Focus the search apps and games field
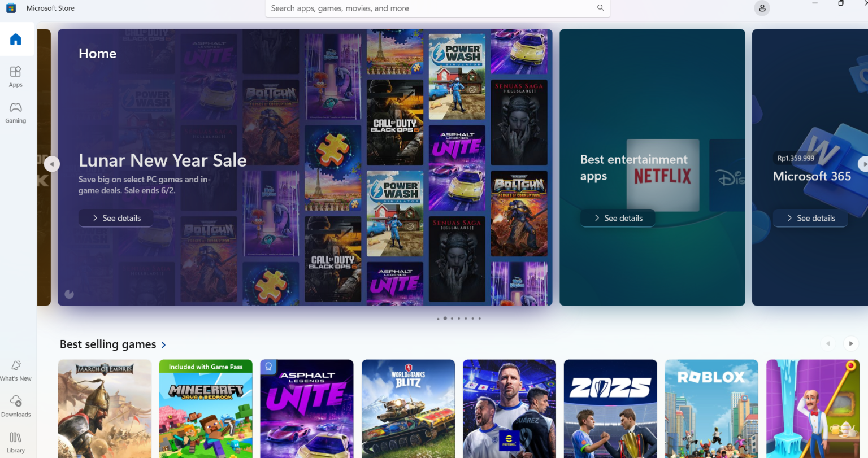 (429, 8)
